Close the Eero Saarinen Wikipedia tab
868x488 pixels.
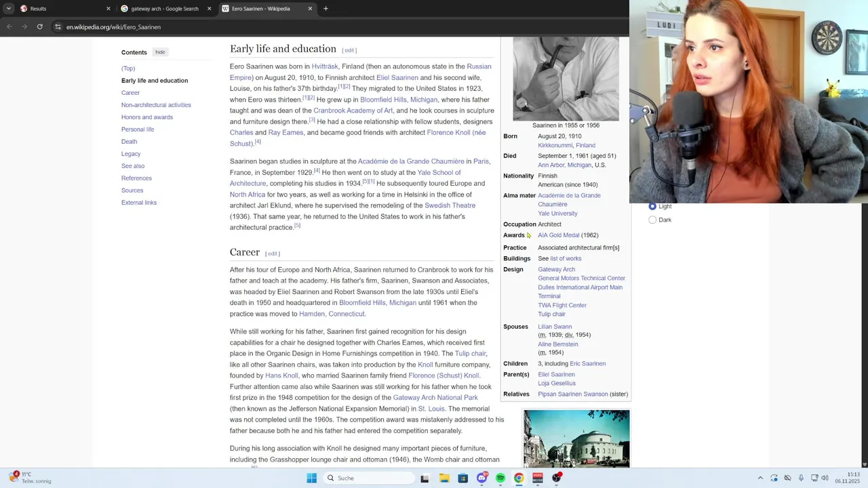[x=310, y=9]
